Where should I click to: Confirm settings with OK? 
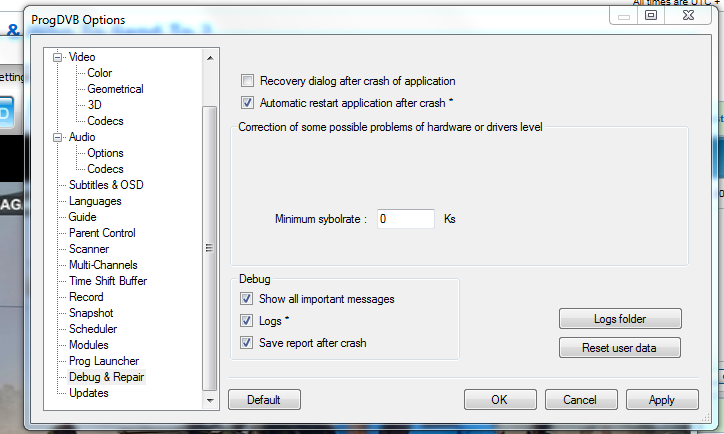500,400
